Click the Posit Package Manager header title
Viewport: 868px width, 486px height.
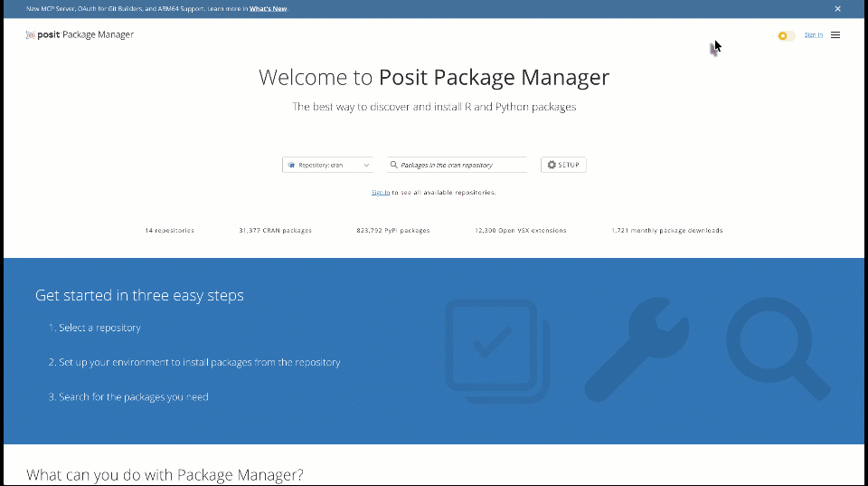(x=86, y=35)
